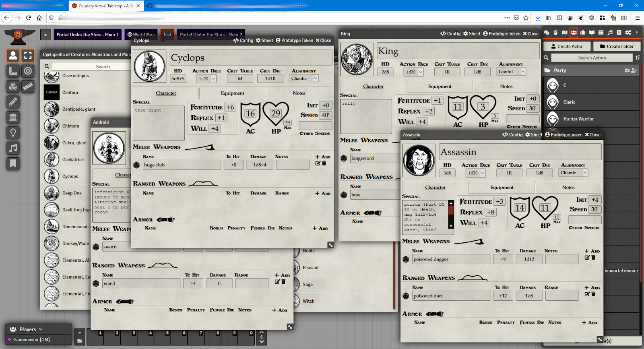644x349 pixels.
Task: Bookmark this page with the star
Action: point(526,18)
